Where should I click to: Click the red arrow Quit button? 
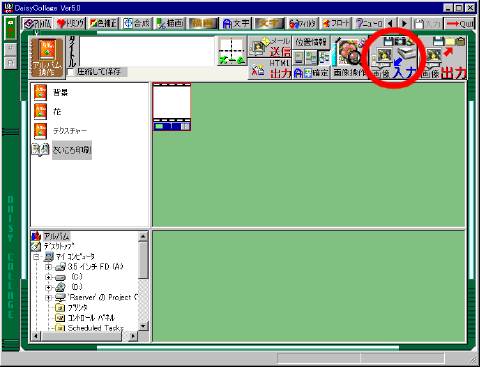pos(460,24)
